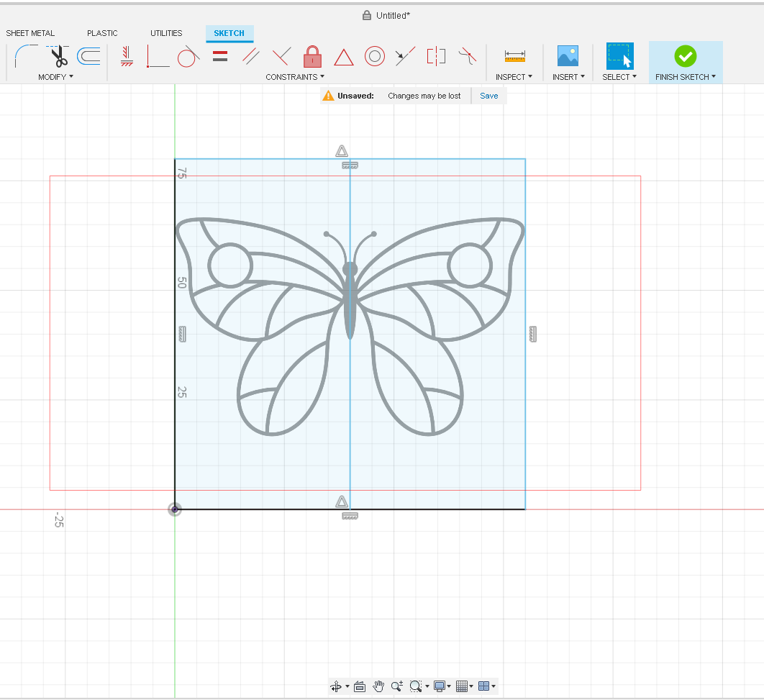764x700 pixels.
Task: Apply the Equal constraint icon
Action: coord(220,57)
